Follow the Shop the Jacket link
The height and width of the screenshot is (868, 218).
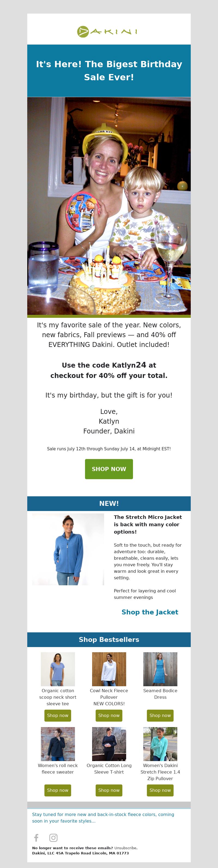coord(150,612)
